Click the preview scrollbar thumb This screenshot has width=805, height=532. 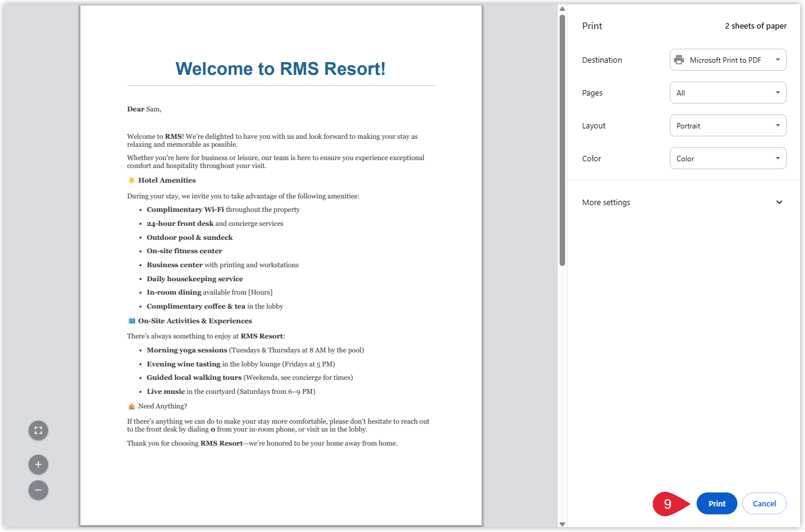click(562, 140)
